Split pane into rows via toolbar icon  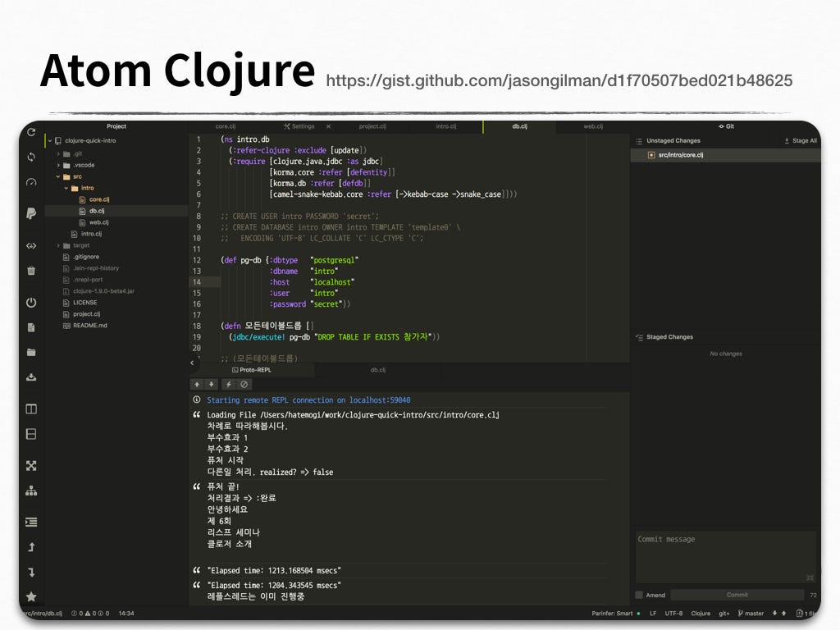[31, 434]
